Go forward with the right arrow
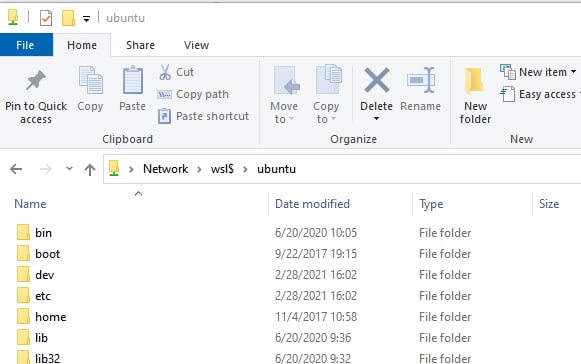The image size is (581, 364). click(x=46, y=169)
